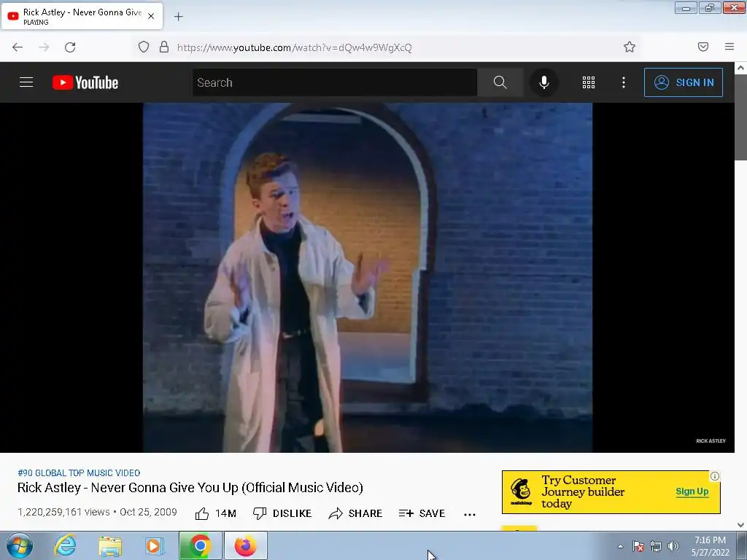The height and width of the screenshot is (560, 747).
Task: Click the DISLIKE thumbs-down button
Action: pyautogui.click(x=282, y=513)
